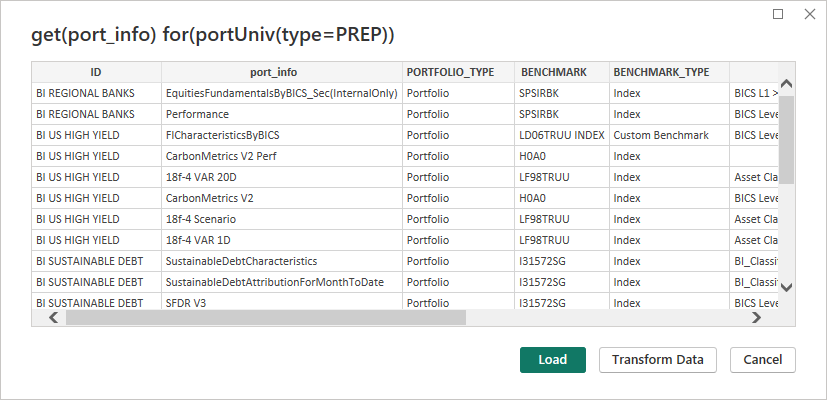Click the H0A0 cell in CarbonMetrics V2 Perf row
The height and width of the screenshot is (400, 827).
coord(562,156)
